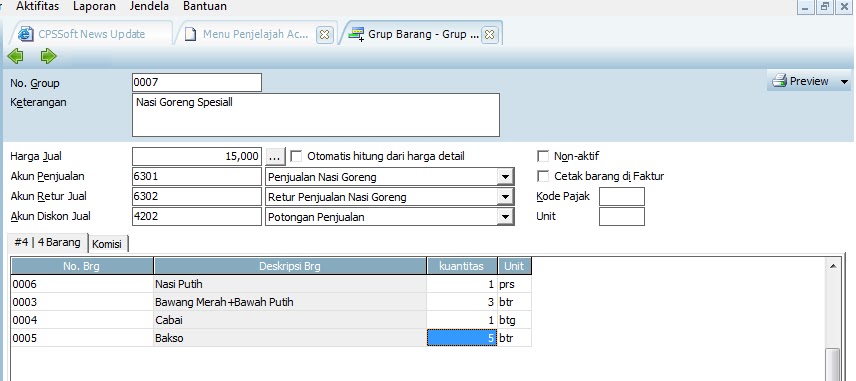The image size is (856, 381).
Task: Click Akun Diskon Jual code field 4202
Action: point(197,217)
